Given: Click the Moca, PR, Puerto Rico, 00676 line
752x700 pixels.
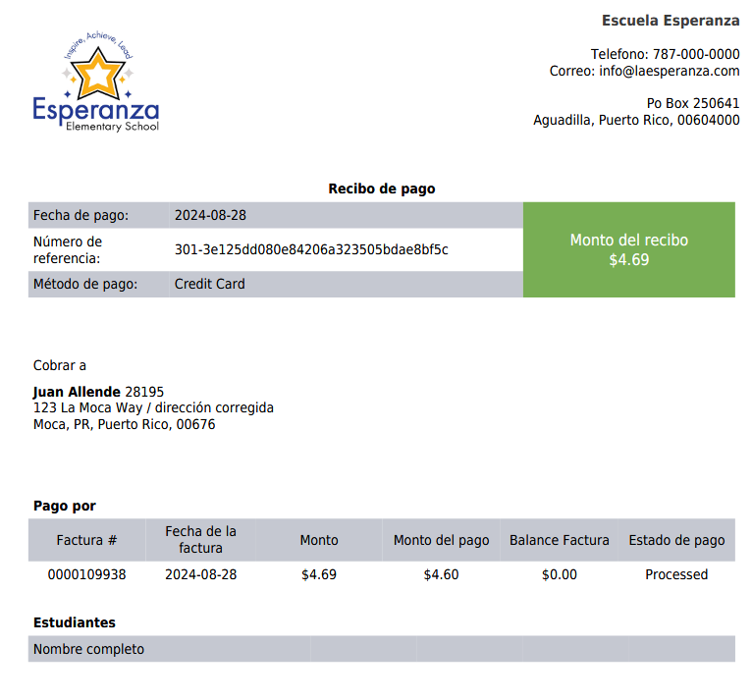Looking at the screenshot, I should 125,425.
